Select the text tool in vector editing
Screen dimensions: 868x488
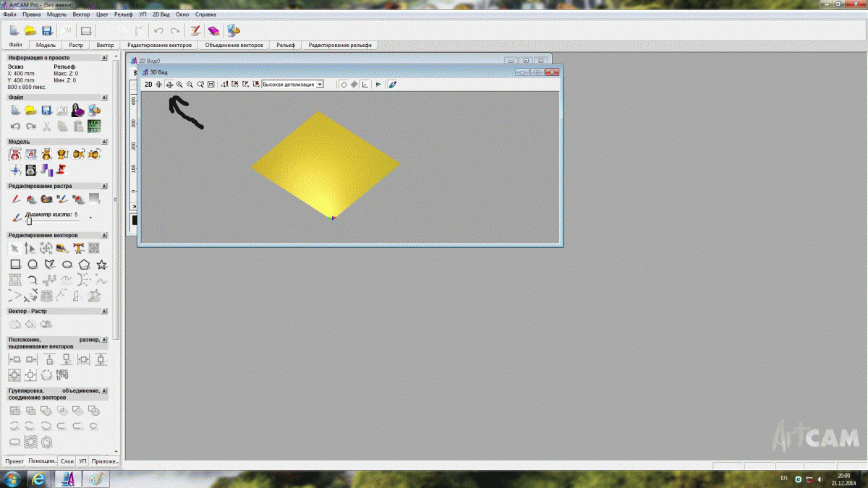78,248
